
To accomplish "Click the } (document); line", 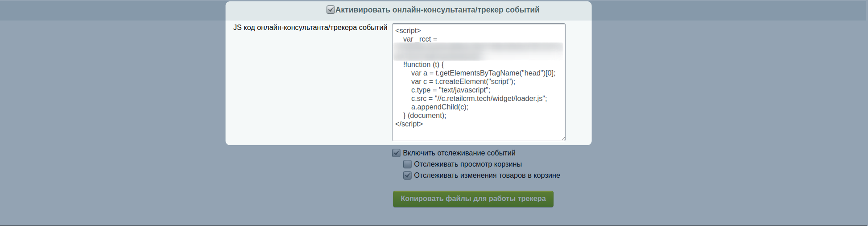I will (x=425, y=116).
